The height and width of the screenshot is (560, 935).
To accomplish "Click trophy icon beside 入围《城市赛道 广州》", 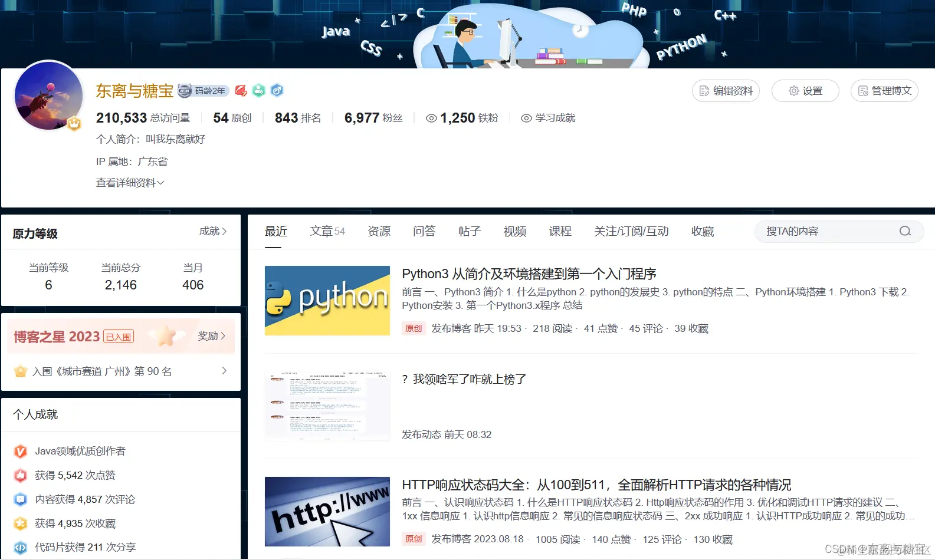I will [21, 371].
